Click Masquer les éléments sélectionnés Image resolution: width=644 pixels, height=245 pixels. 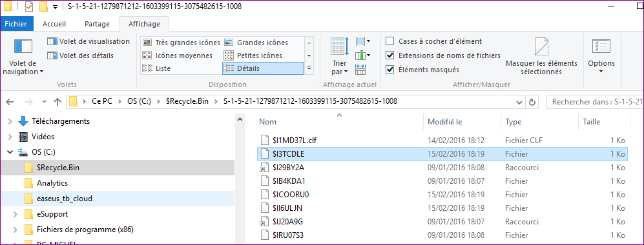(x=541, y=56)
